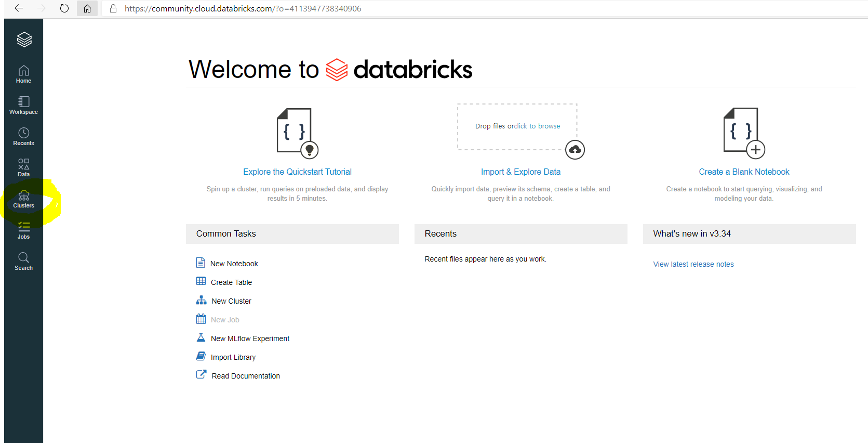Click the MLflow Experiment flask icon
The image size is (868, 443).
[201, 337]
